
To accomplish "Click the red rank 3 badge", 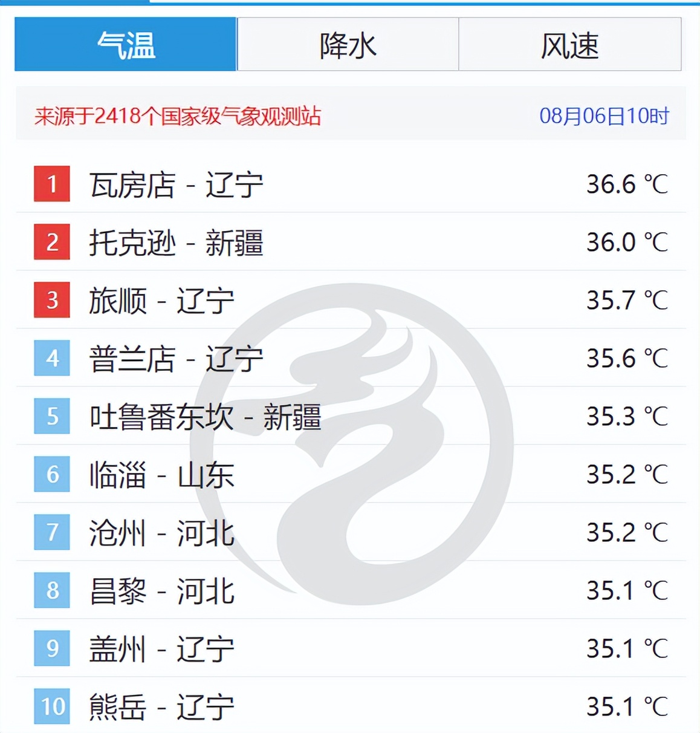I will pyautogui.click(x=52, y=300).
